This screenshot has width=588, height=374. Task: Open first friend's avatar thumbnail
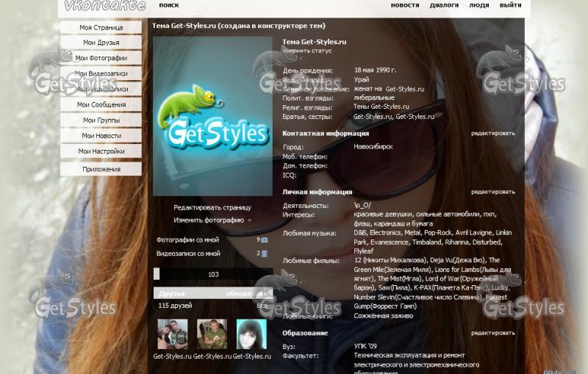[173, 334]
